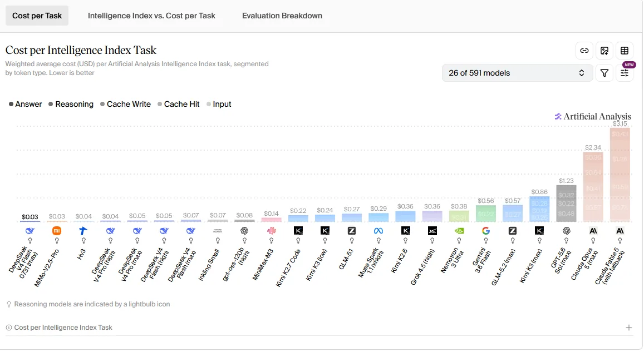Click the Claude Fable 5 bar
The height and width of the screenshot is (352, 644).
pyautogui.click(x=620, y=175)
